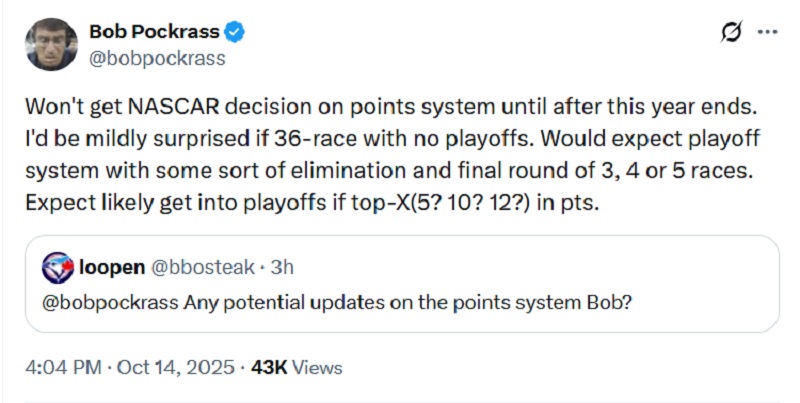The width and height of the screenshot is (800, 403).
Task: Click the 43K view count number
Action: 269,367
